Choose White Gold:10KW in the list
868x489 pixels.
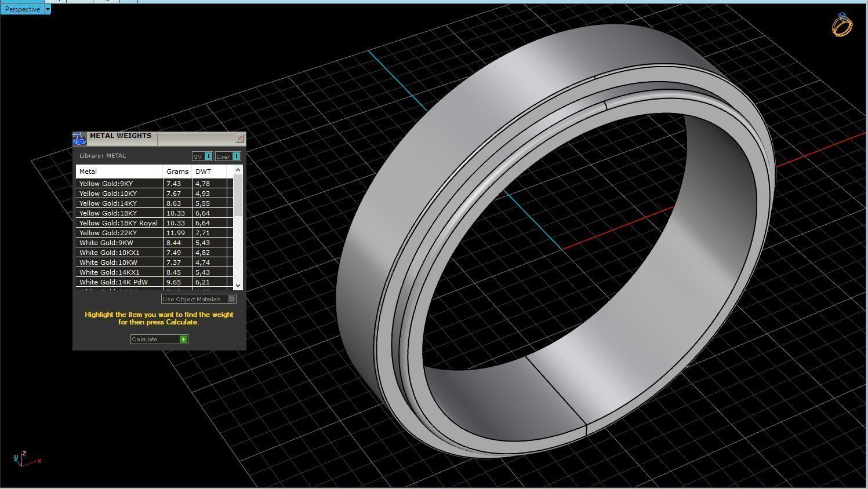(x=154, y=262)
